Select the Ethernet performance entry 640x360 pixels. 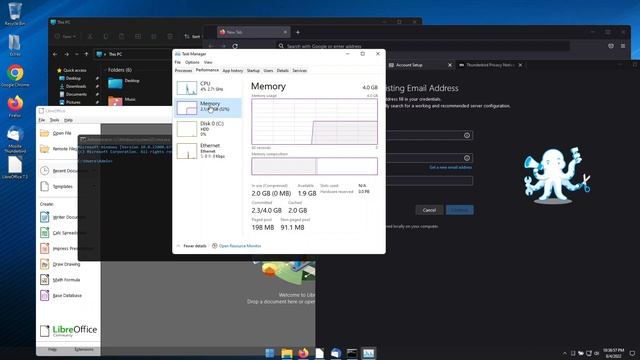[x=208, y=151]
